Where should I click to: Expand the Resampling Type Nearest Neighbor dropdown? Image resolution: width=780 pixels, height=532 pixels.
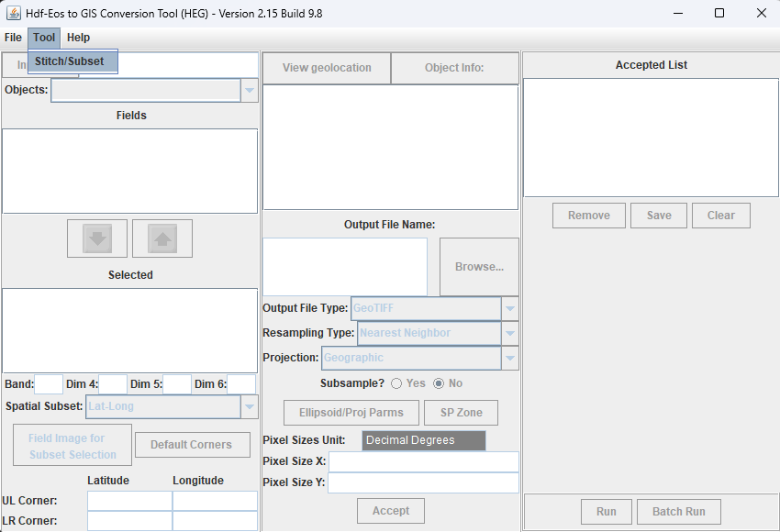point(510,333)
